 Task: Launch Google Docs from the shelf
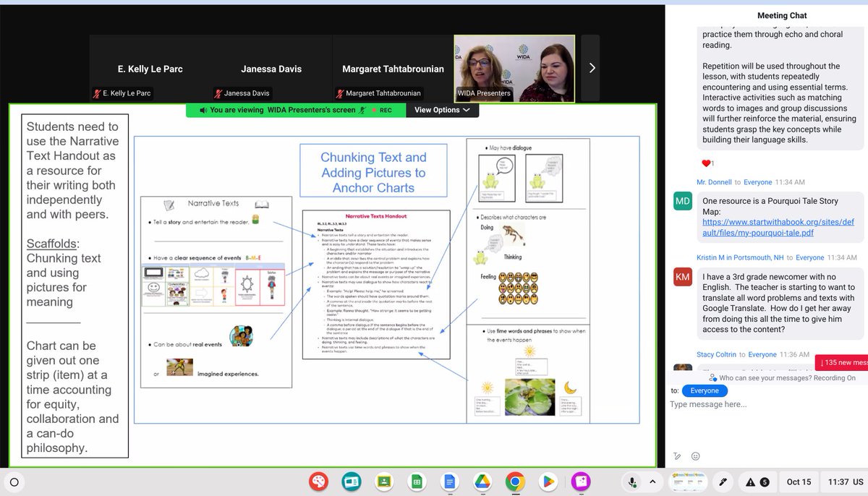pos(449,482)
